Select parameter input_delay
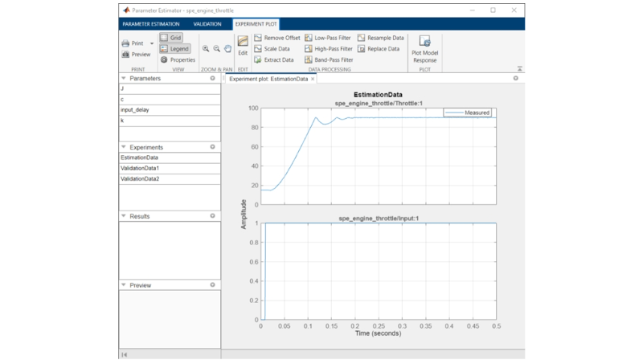The image size is (643, 364). [x=170, y=110]
